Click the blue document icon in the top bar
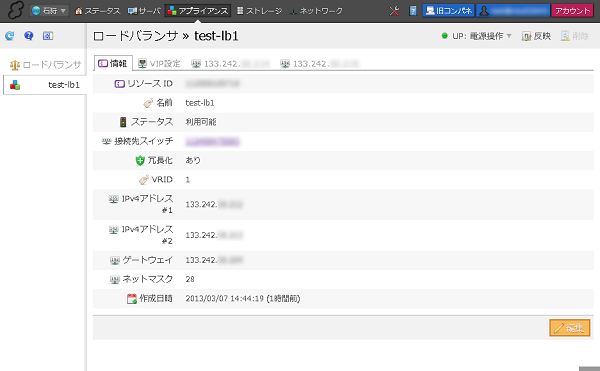The image size is (600, 371). point(413,11)
